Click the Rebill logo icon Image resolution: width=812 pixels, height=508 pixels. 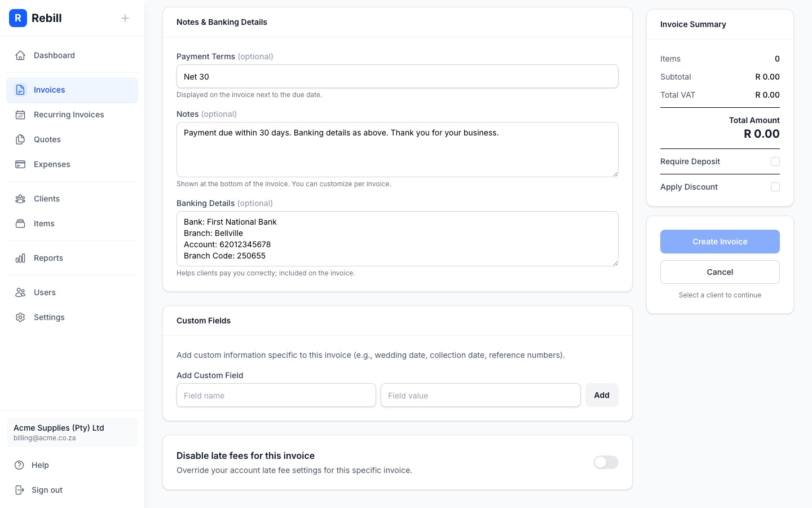click(18, 18)
